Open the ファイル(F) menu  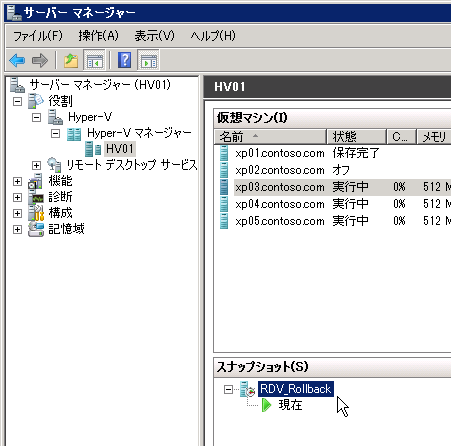pyautogui.click(x=38, y=35)
